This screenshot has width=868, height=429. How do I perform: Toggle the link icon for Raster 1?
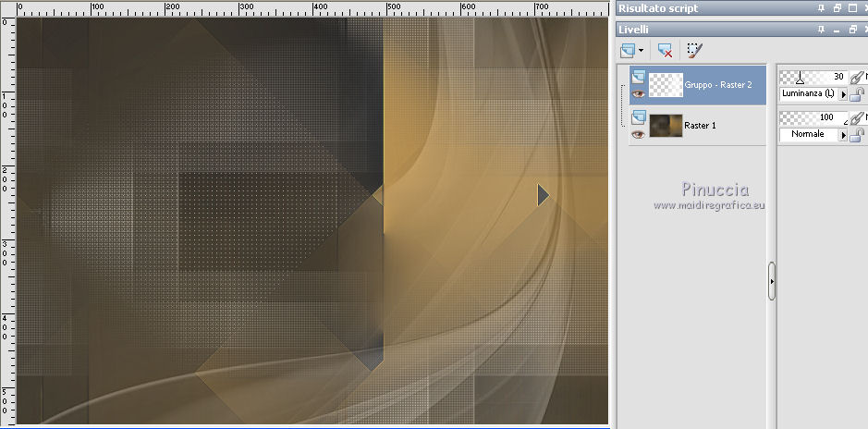pos(857,117)
